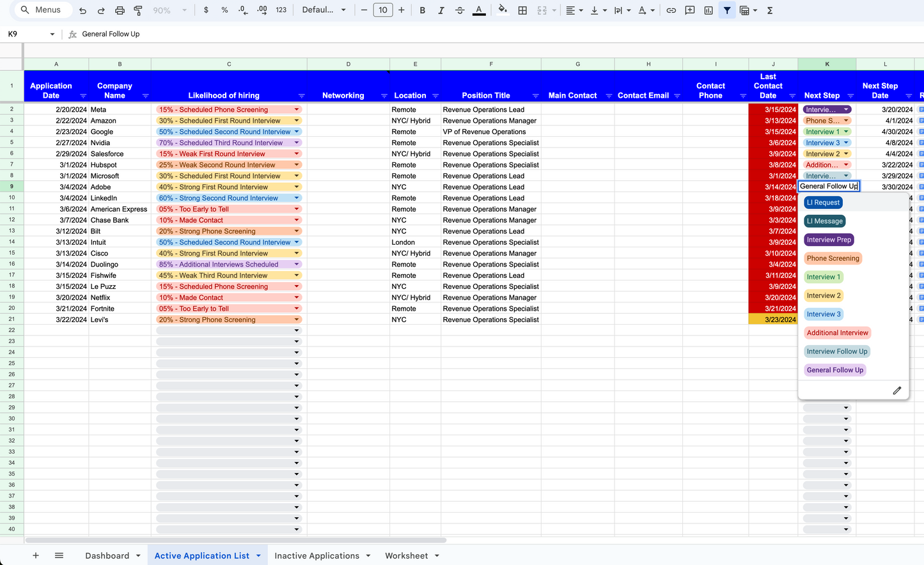Screen dimensions: 924x565
Task: Open Company Name column filter
Action: click(x=145, y=96)
